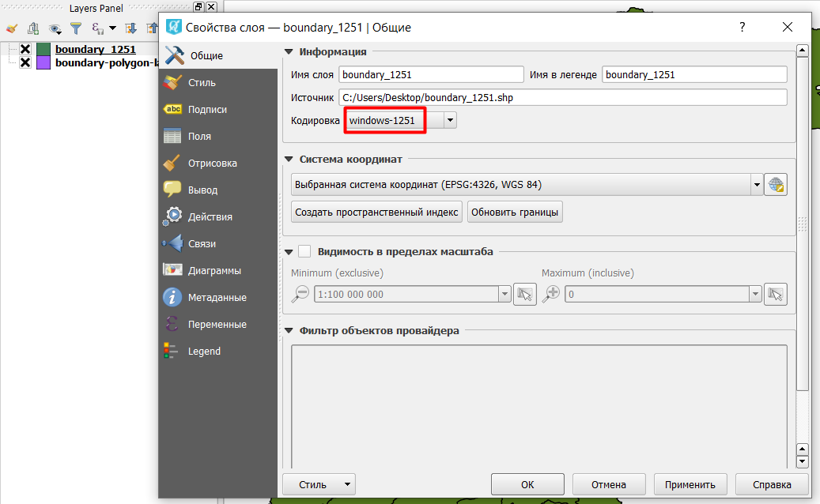Image resolution: width=820 pixels, height=504 pixels.
Task: Open the Метаданные tab
Action: pyautogui.click(x=218, y=297)
